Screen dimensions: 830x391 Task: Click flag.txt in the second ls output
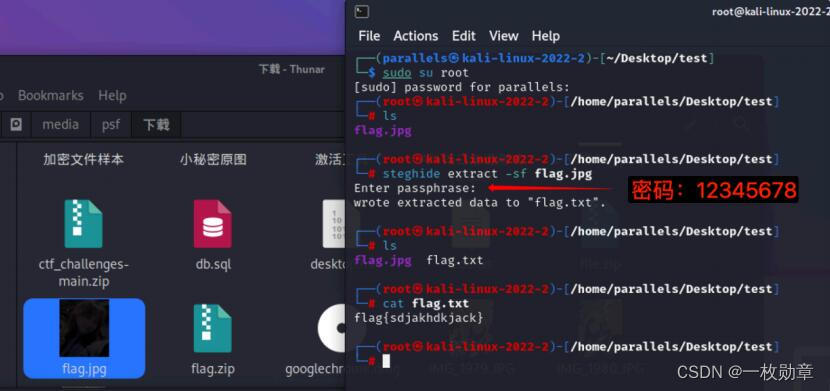(455, 260)
